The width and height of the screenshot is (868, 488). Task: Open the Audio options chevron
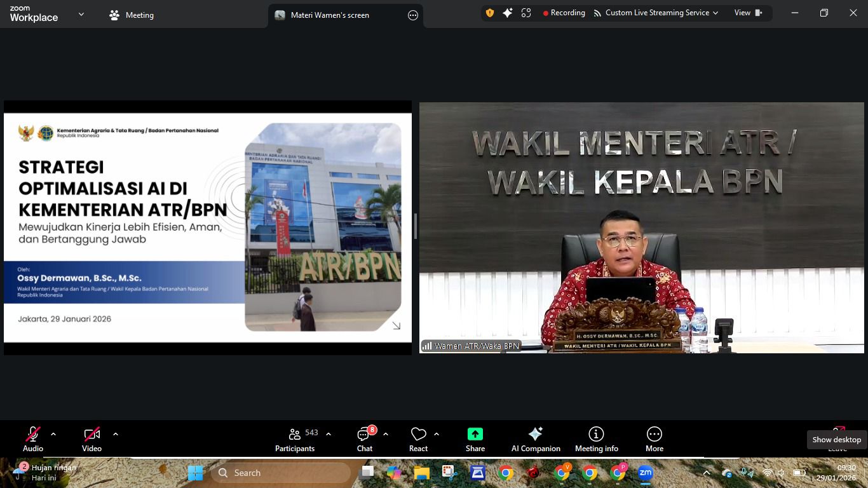(52, 435)
